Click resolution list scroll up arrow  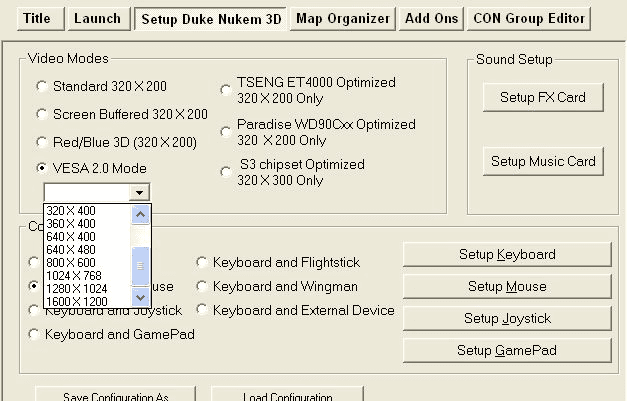click(140, 215)
